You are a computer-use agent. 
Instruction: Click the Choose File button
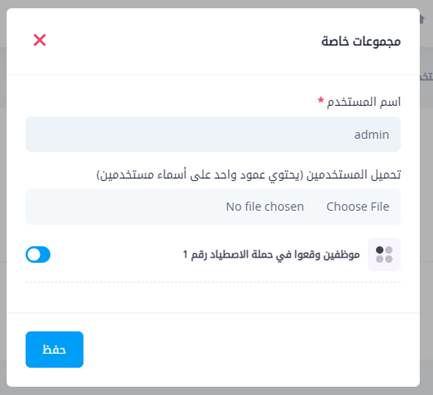357,207
